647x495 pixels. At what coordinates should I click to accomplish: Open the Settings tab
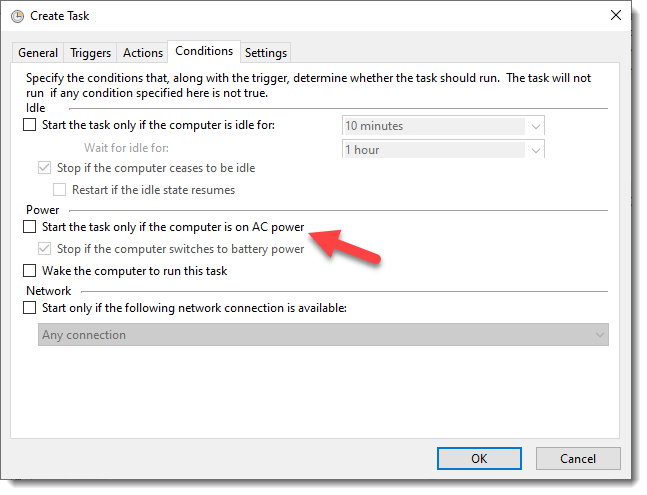tap(265, 53)
